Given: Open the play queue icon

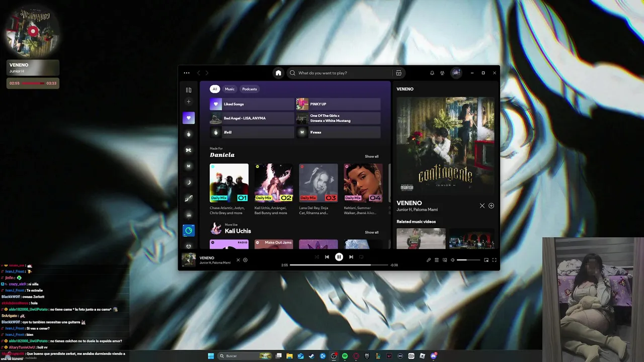Looking at the screenshot, I should tap(437, 260).
